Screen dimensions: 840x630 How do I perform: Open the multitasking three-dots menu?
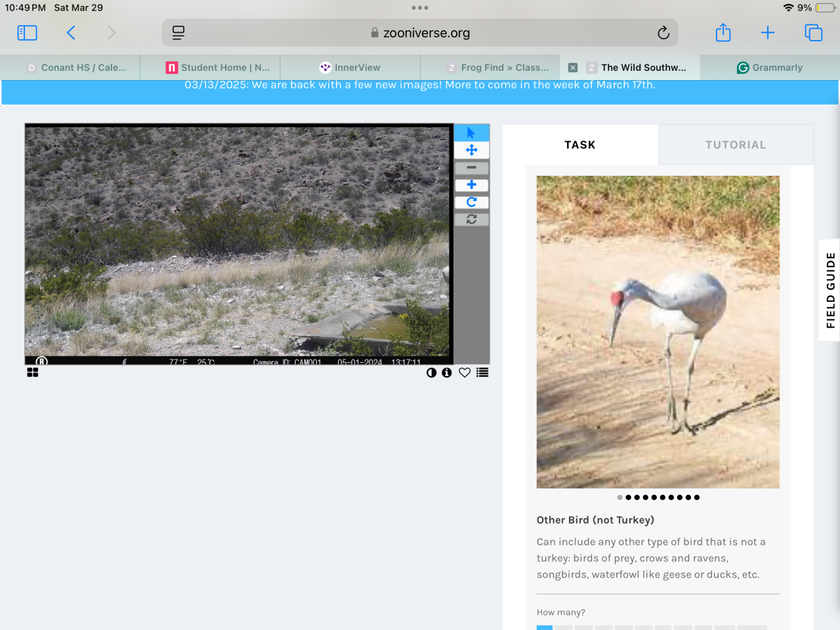(x=420, y=8)
